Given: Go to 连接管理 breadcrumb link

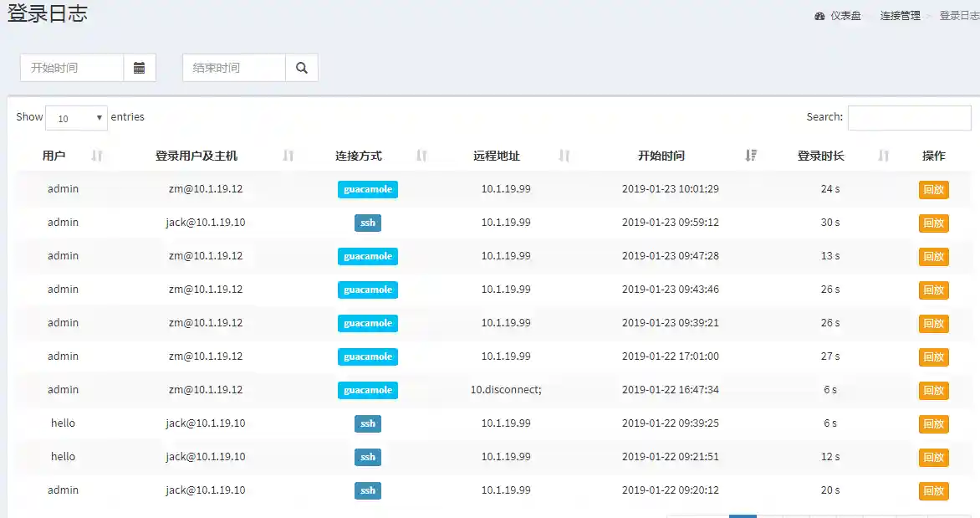Looking at the screenshot, I should [900, 16].
